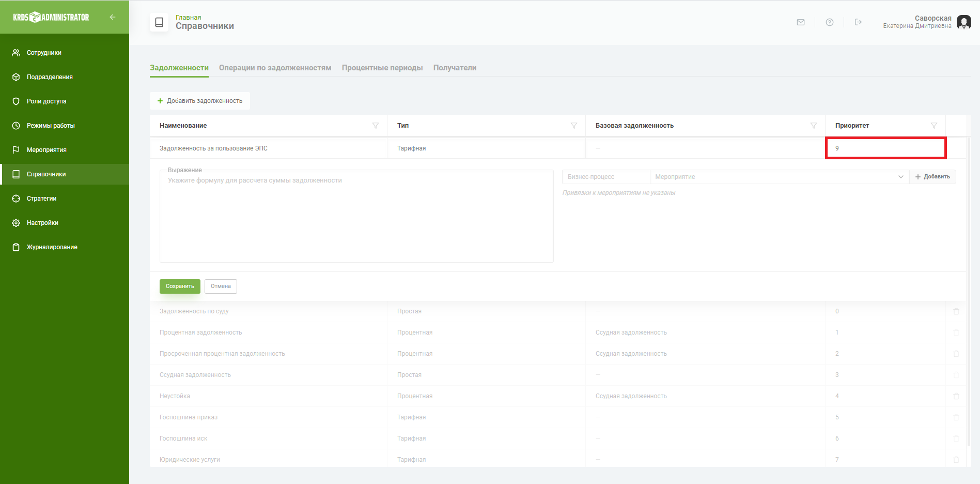Select the Ссудная задолженность row name
The height and width of the screenshot is (484, 980).
point(195,375)
